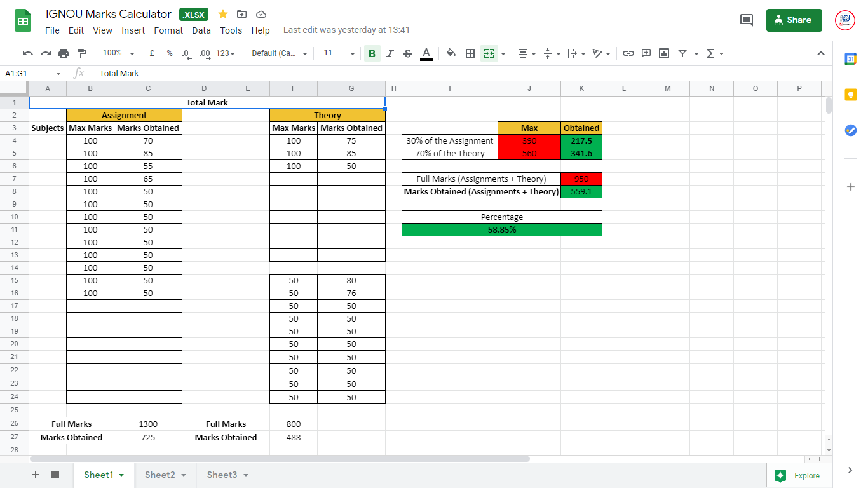Toggle bold formatting
868x488 pixels.
tap(372, 53)
